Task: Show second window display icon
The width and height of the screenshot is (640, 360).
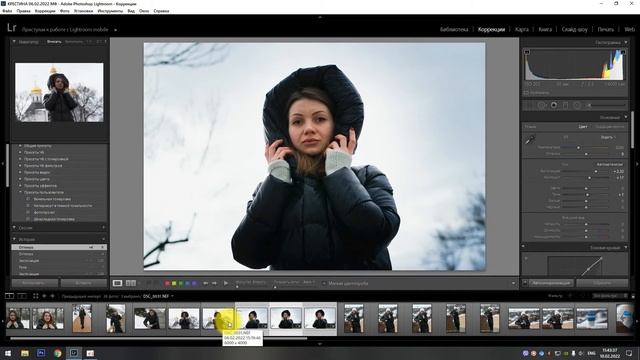Action: 22,296
